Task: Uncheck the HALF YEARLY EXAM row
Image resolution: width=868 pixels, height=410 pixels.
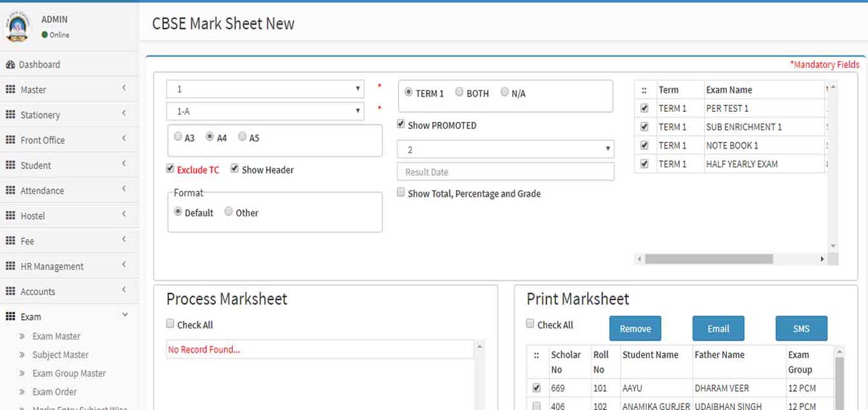Action: [644, 164]
